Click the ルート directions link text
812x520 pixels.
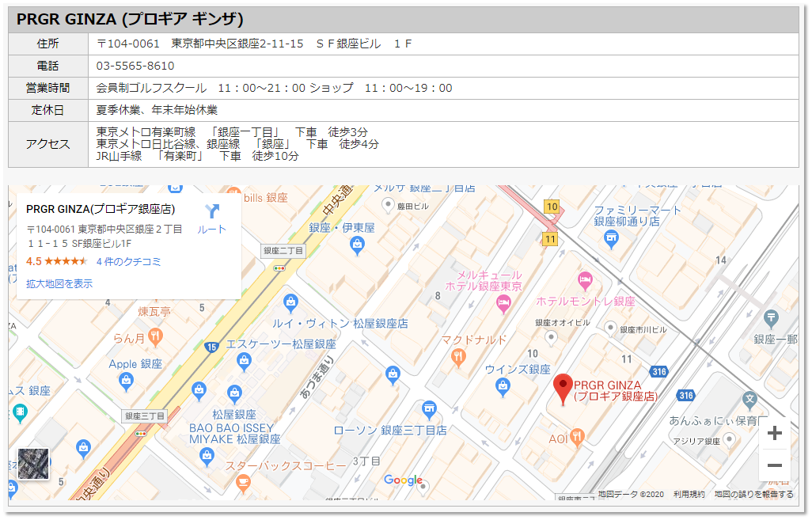(212, 230)
